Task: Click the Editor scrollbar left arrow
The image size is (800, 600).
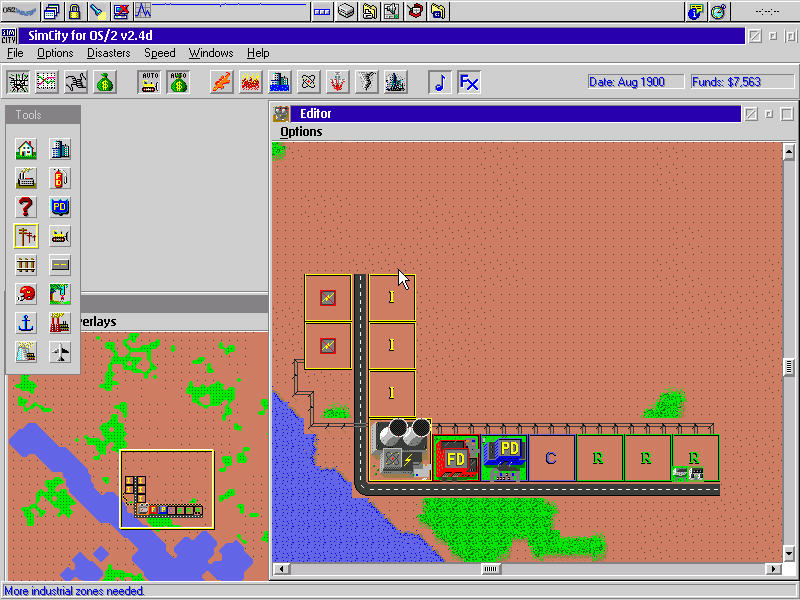Action: 282,569
